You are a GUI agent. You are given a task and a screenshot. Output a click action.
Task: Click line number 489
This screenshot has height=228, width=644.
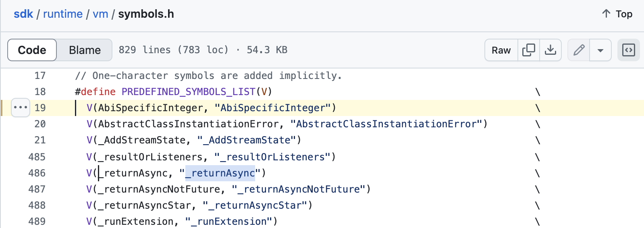(37, 222)
